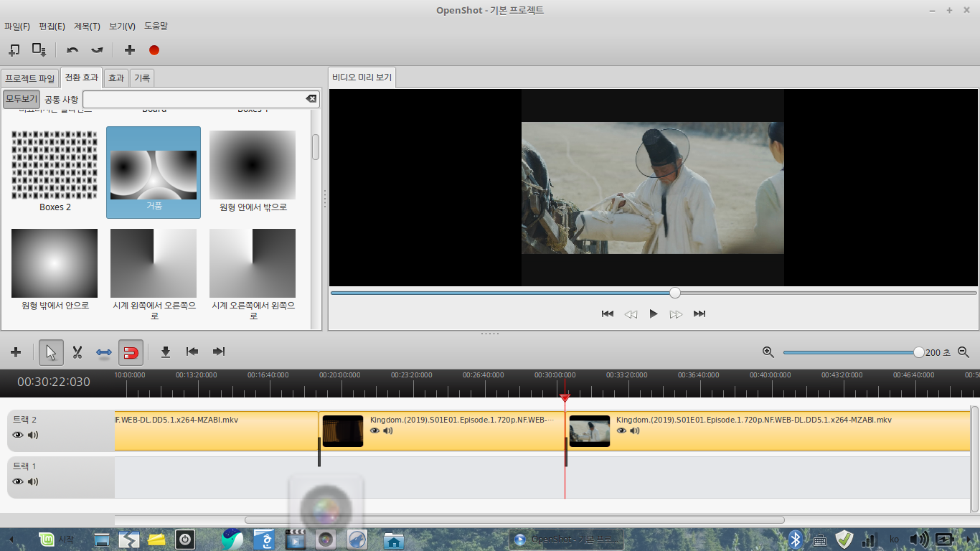Click the 공통 사항 filter button
The image size is (980, 551).
[x=62, y=100]
